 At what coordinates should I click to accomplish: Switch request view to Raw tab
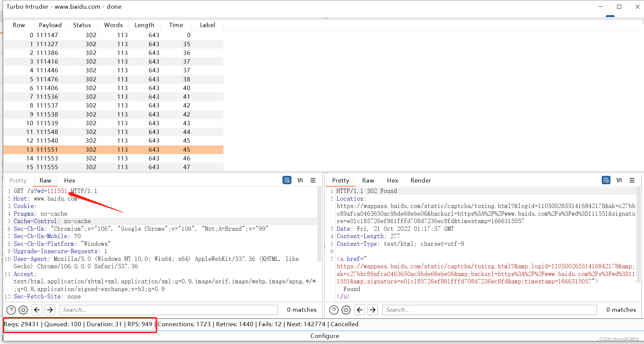[46, 181]
